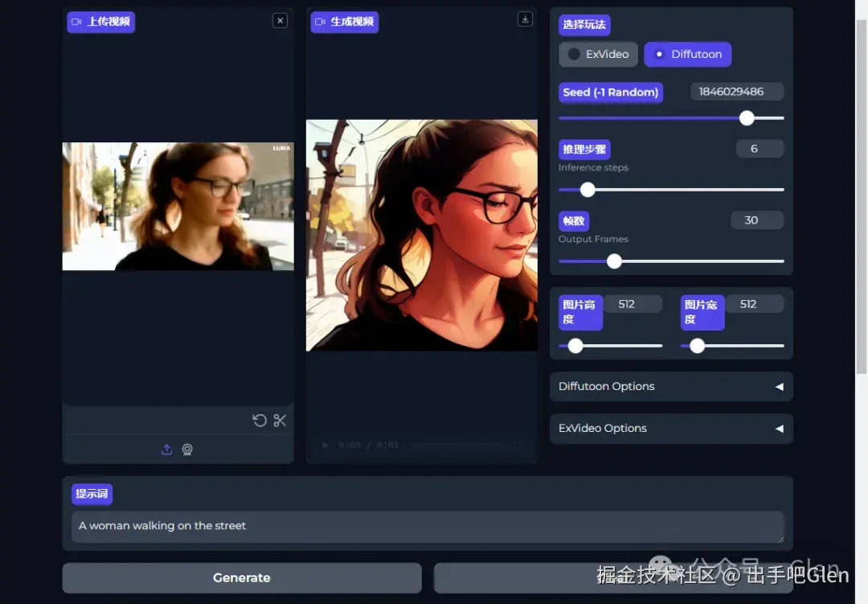Click the Generate button
This screenshot has height=604, width=868.
242,578
